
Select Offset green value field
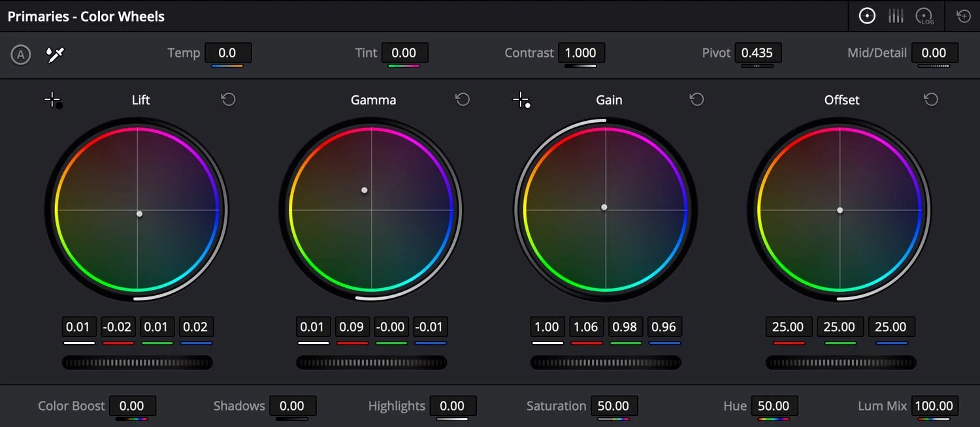pos(840,326)
